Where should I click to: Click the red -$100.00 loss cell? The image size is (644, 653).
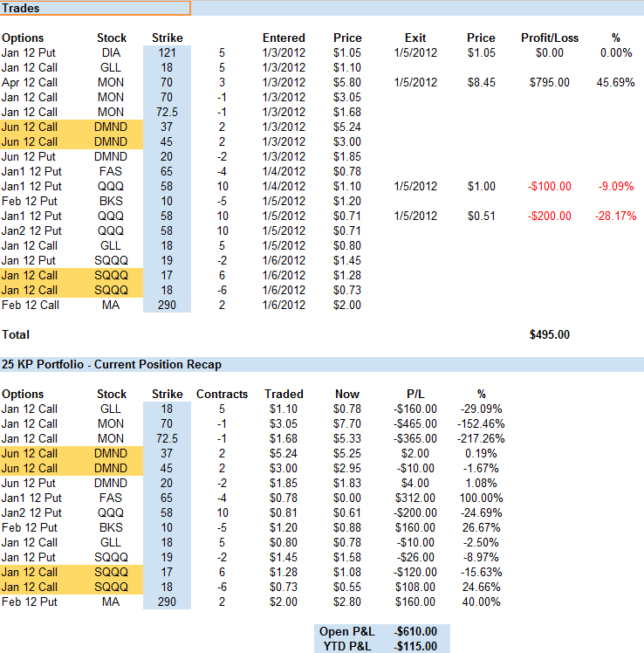549,186
